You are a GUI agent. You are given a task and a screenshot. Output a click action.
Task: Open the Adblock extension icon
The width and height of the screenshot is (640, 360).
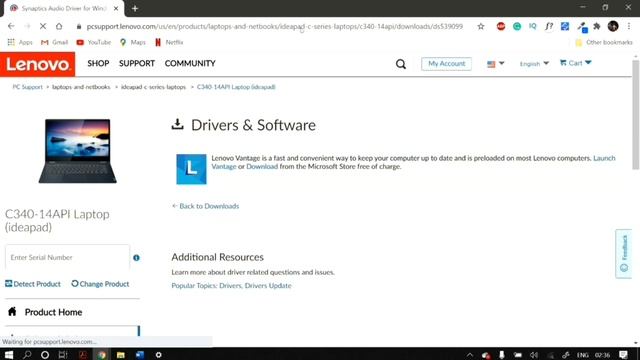(501, 27)
